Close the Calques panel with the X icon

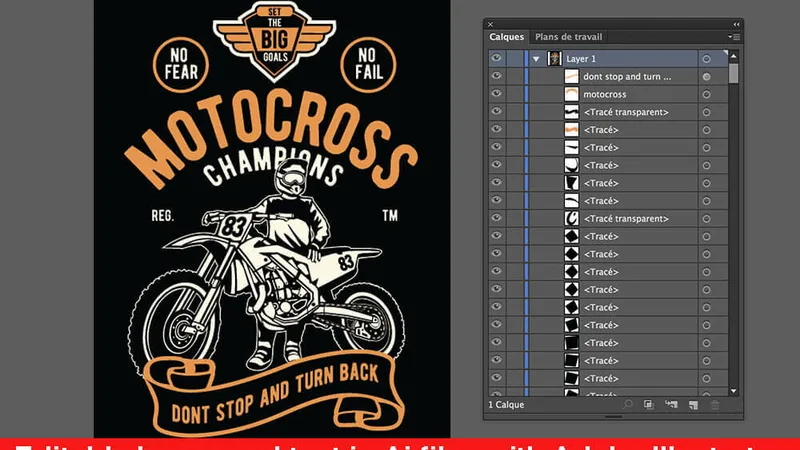[x=490, y=24]
